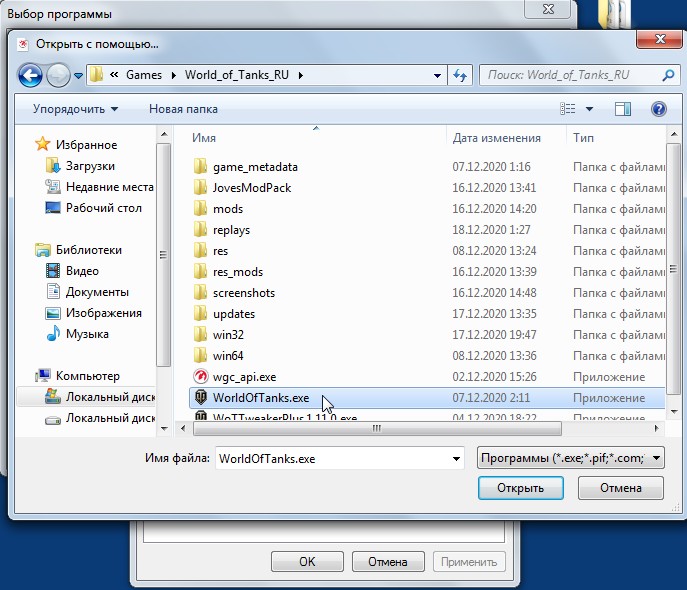Click the game_metadata folder icon
This screenshot has height=590, width=687.
[x=200, y=166]
